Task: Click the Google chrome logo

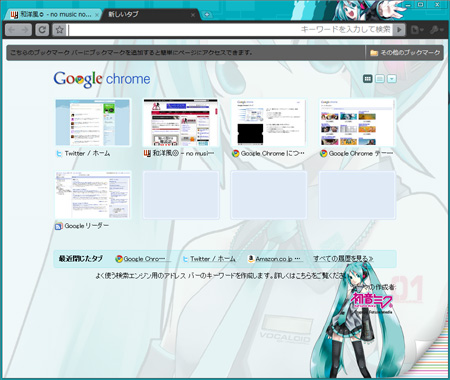Action: (102, 79)
